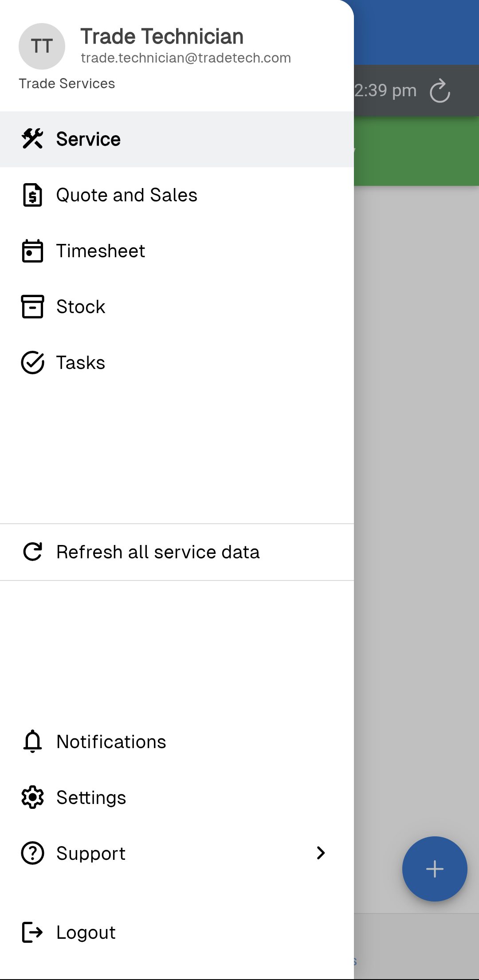Tap the blue plus floating action button

coord(435,869)
